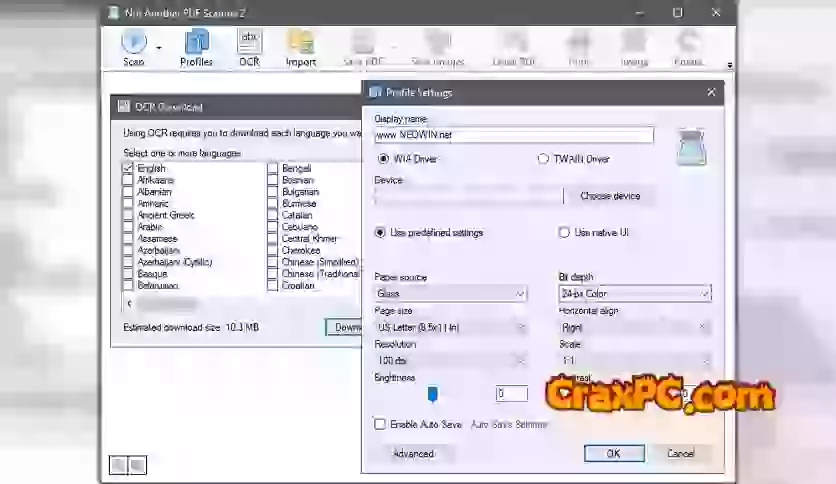Click the Scan toolbar icon
This screenshot has width=836, height=484.
point(133,46)
